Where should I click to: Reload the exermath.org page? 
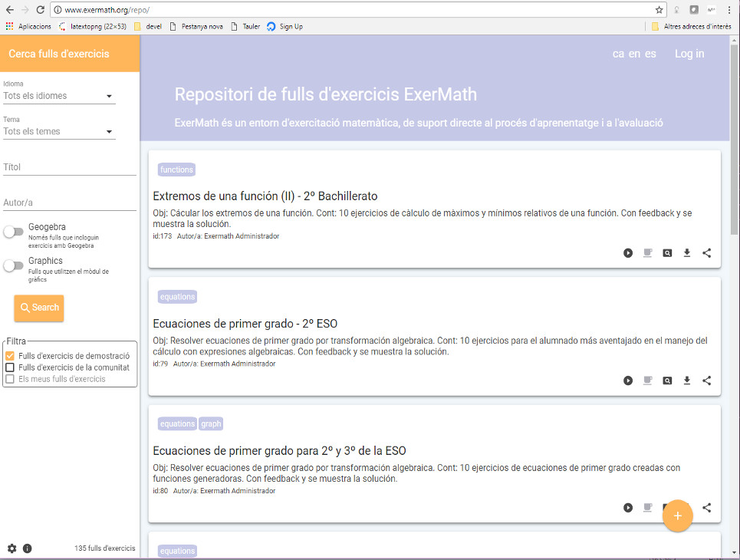41,10
